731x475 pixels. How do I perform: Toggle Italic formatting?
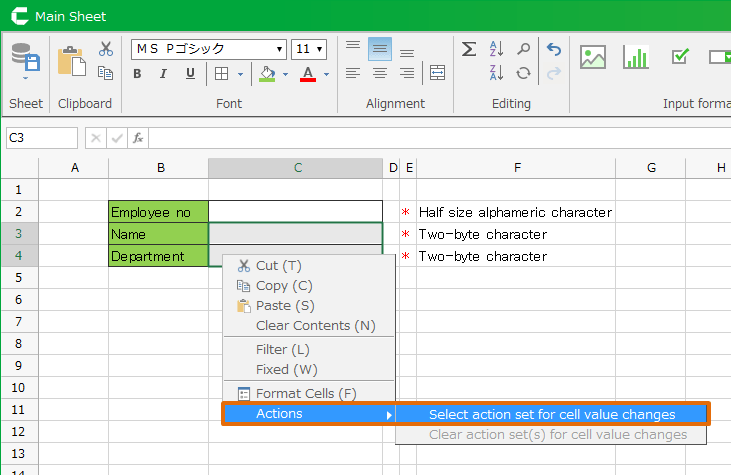click(x=163, y=74)
